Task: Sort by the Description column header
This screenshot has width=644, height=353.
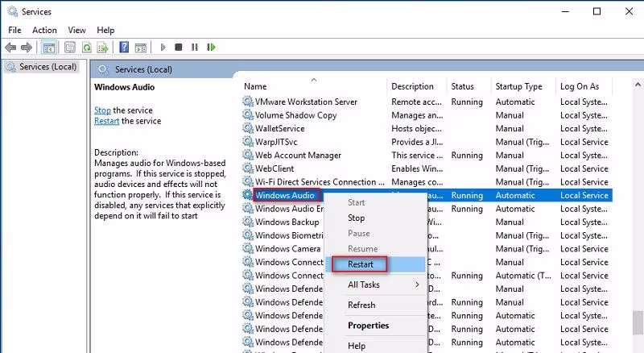Action: pyautogui.click(x=412, y=86)
